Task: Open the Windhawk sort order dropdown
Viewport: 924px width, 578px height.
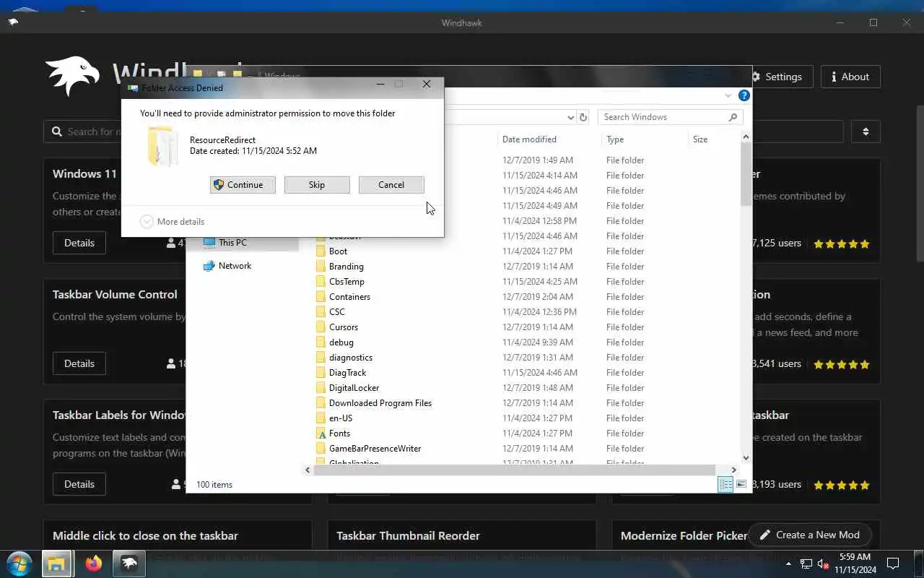Action: [x=866, y=131]
